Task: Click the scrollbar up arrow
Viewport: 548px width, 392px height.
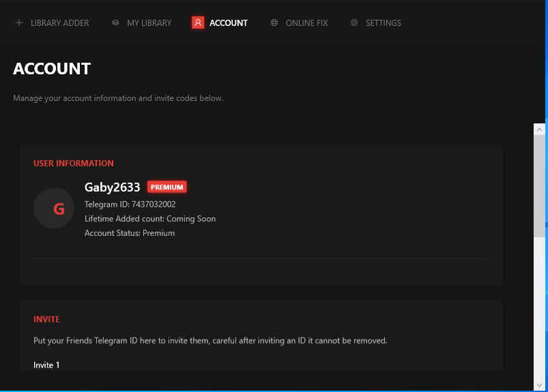Action: tap(540, 129)
